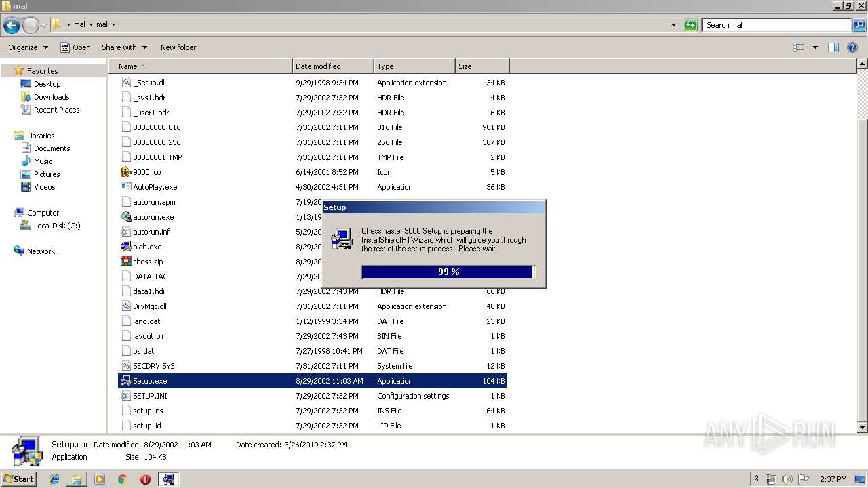This screenshot has width=868, height=488.
Task: Select the SECDRV.SYS file icon
Action: coord(125,366)
